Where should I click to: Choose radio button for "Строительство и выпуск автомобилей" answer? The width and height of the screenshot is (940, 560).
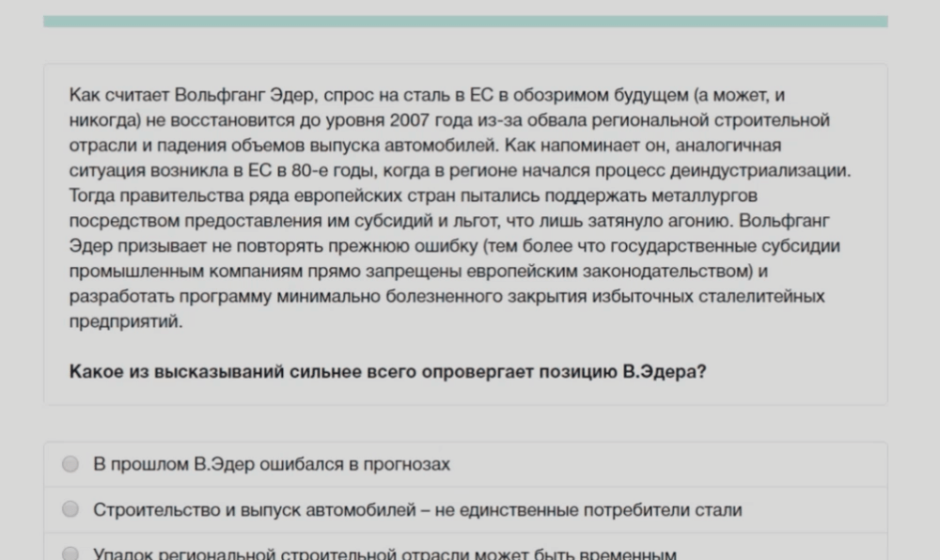coord(70,509)
